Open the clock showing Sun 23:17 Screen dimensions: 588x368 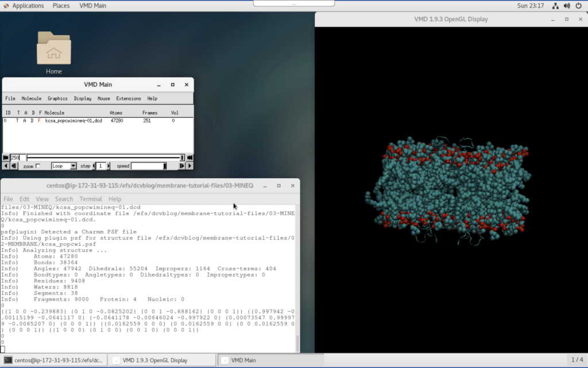[x=530, y=6]
